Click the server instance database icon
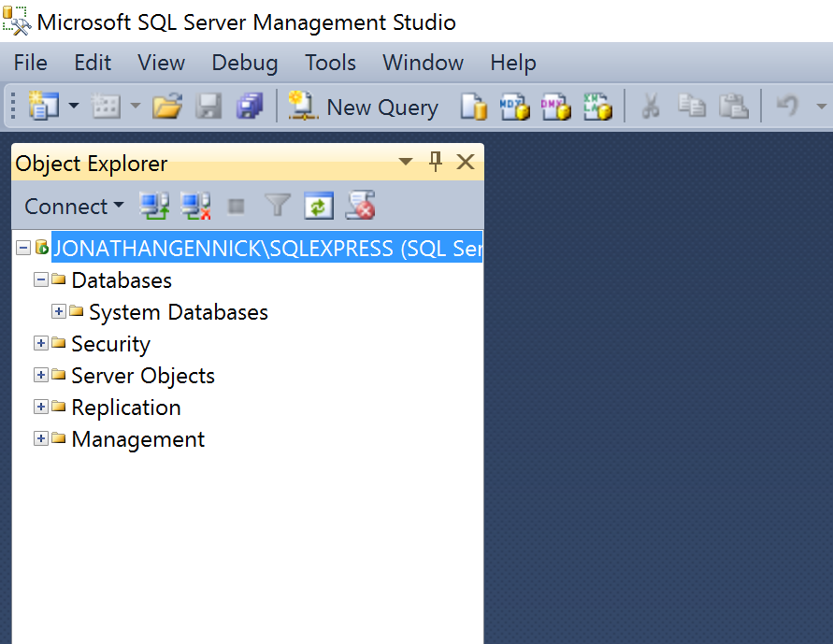This screenshot has height=644, width=833. click(42, 247)
